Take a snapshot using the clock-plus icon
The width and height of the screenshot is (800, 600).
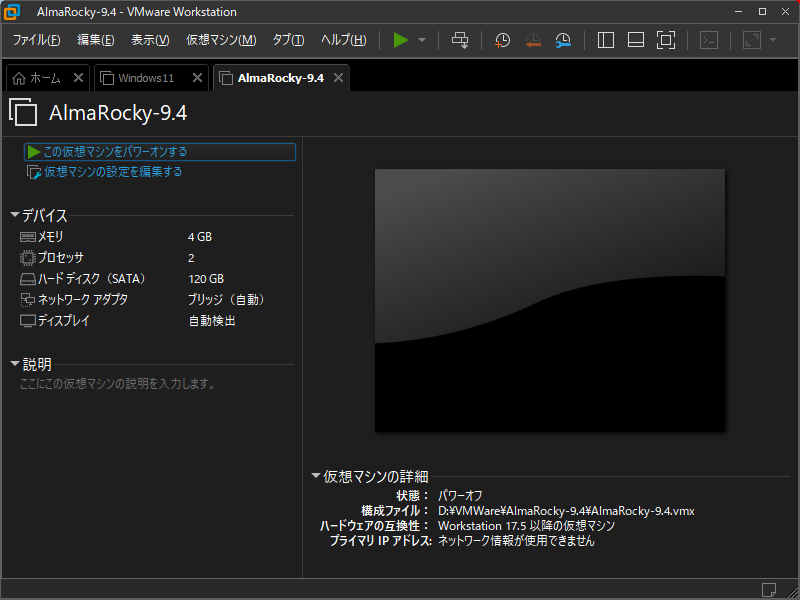(x=502, y=40)
